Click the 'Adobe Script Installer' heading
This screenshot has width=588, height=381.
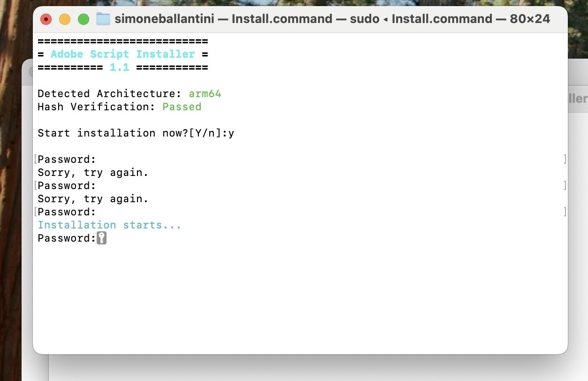[122, 54]
